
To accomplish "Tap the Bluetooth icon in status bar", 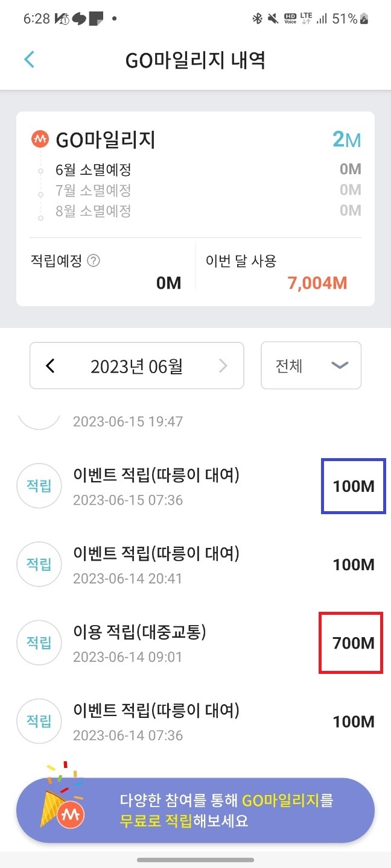I will (257, 19).
